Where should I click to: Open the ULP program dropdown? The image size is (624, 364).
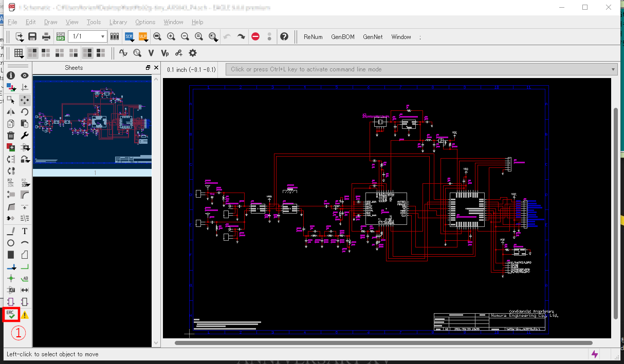(x=143, y=36)
